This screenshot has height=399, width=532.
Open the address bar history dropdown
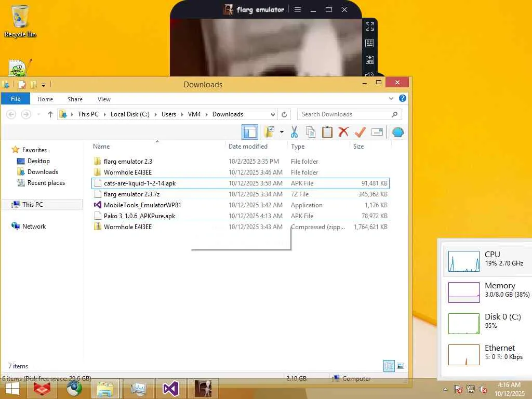click(273, 114)
